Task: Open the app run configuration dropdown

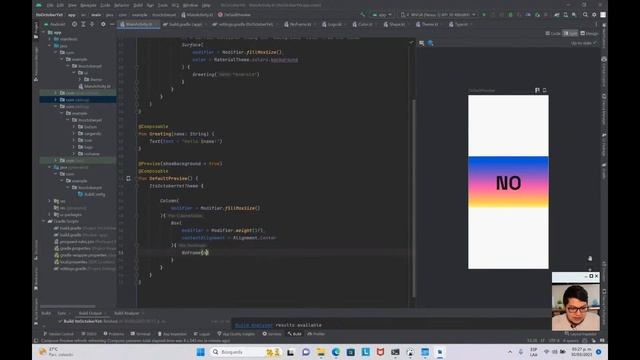Action: point(382,15)
